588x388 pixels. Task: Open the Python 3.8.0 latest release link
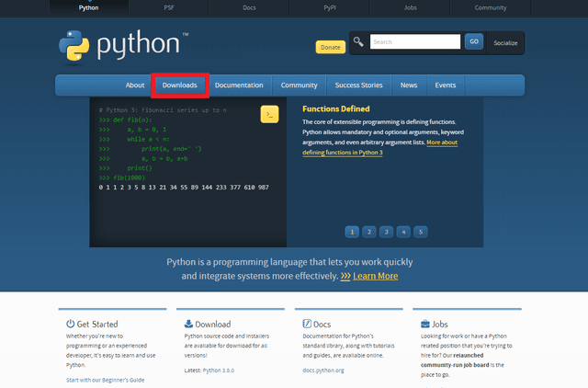(219, 371)
